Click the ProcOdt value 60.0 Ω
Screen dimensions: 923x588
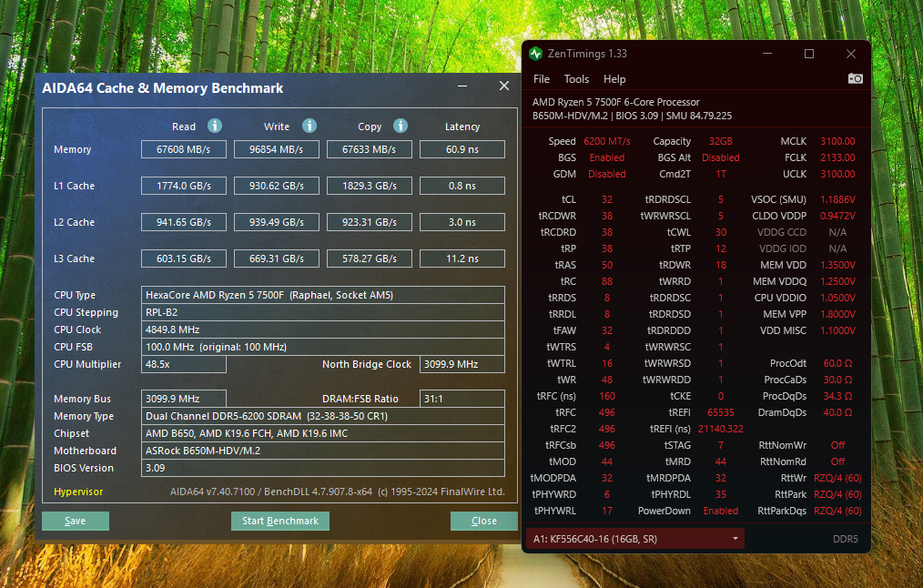pyautogui.click(x=837, y=363)
